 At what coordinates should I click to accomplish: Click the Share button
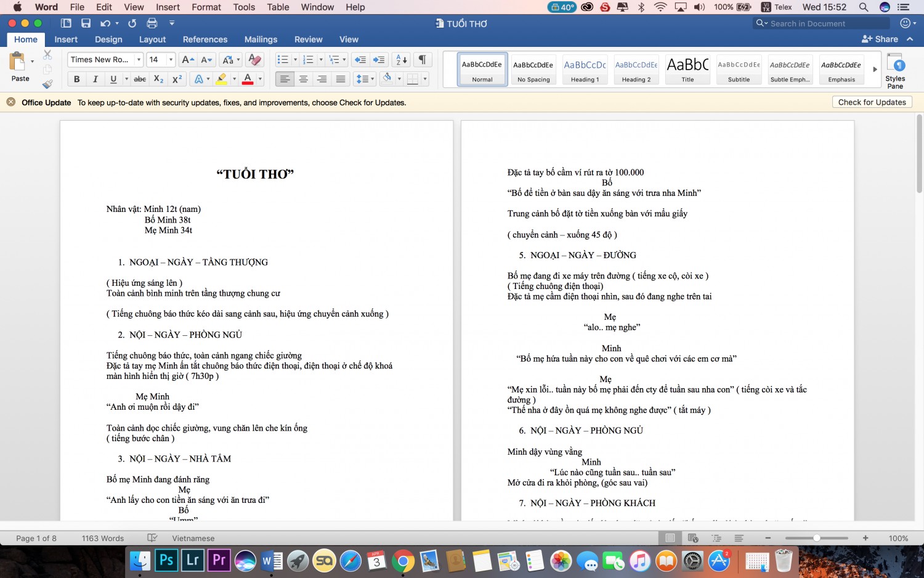point(880,39)
